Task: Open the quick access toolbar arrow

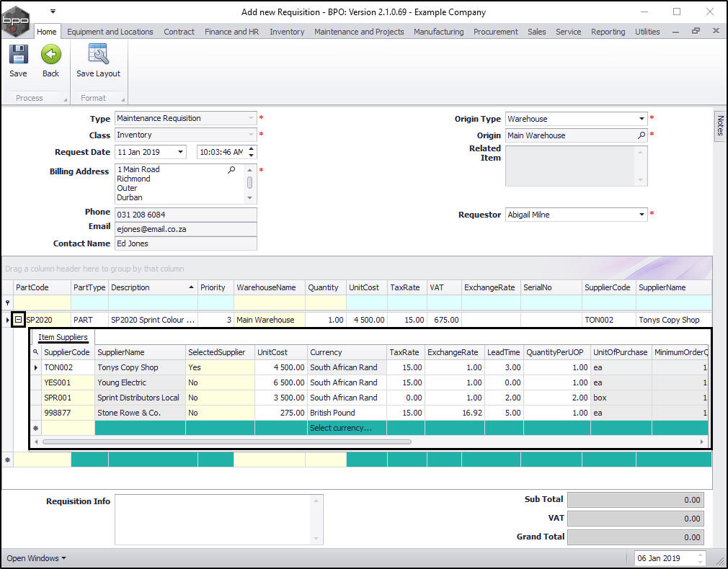Action: (53, 12)
